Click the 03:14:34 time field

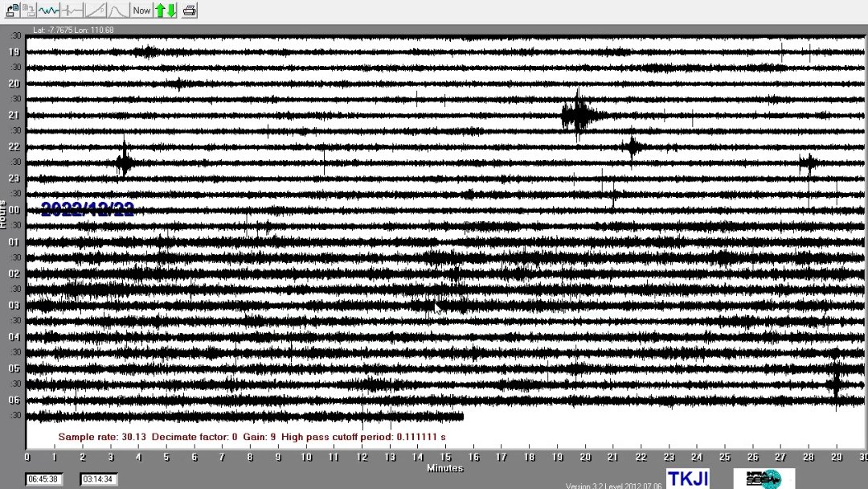point(97,479)
